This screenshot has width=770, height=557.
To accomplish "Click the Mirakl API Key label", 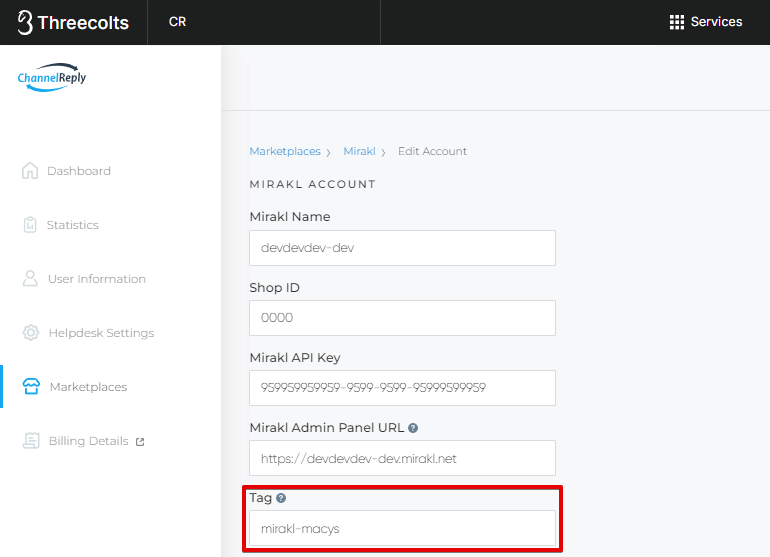I will 295,358.
